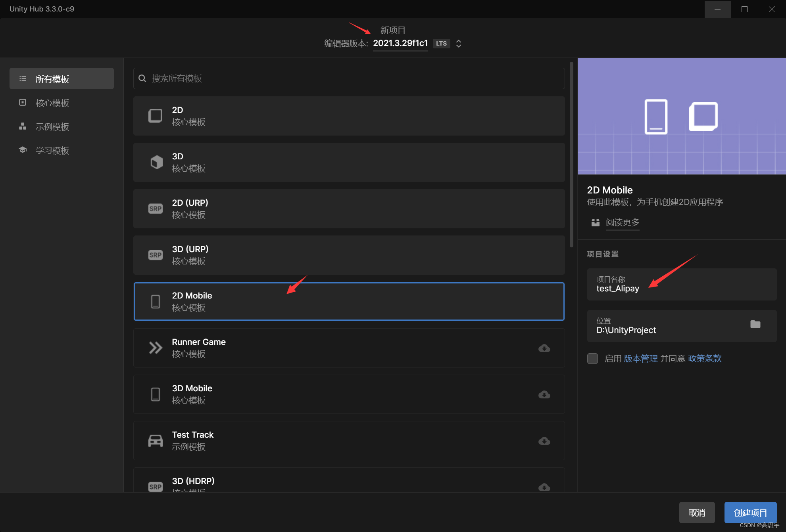The image size is (786, 532).
Task: Focus the 搜索所有模板 search field
Action: (x=349, y=78)
